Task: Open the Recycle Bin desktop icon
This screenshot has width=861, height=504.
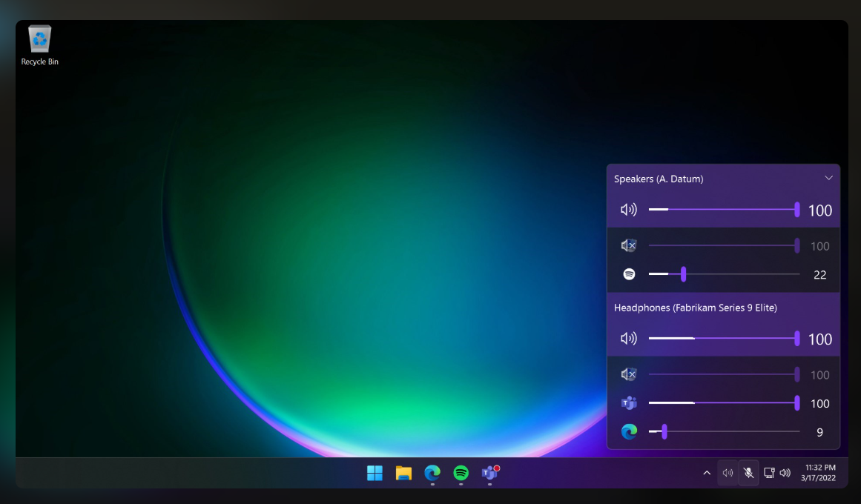Action: (39, 45)
